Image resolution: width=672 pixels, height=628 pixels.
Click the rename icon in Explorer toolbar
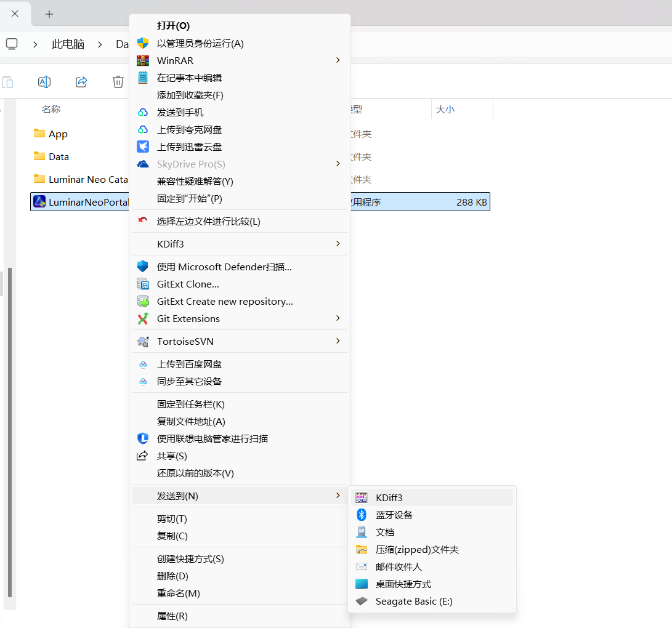(x=44, y=81)
